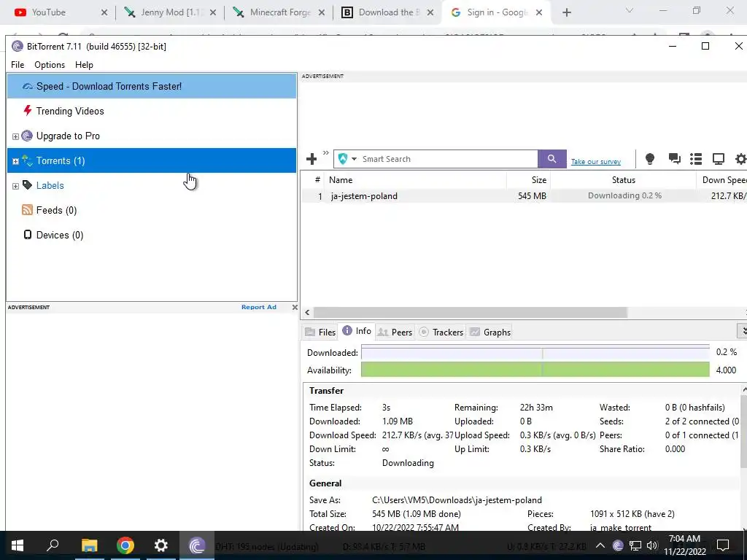Click the Add Torrent plus icon

tap(311, 159)
